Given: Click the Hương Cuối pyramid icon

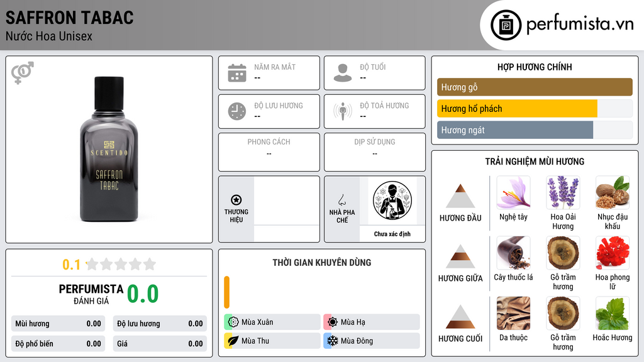Looking at the screenshot, I should pos(460,317).
